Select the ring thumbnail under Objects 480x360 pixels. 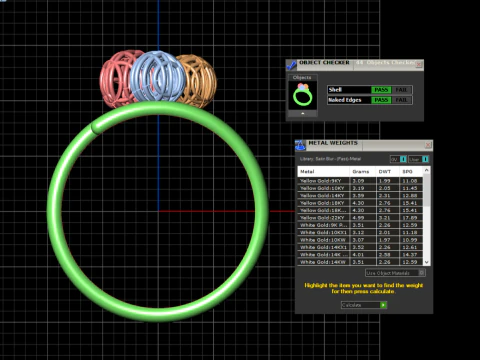tap(303, 95)
